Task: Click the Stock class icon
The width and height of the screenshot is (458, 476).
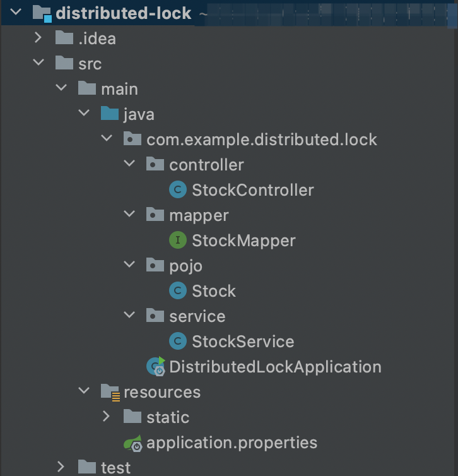Action: [178, 290]
